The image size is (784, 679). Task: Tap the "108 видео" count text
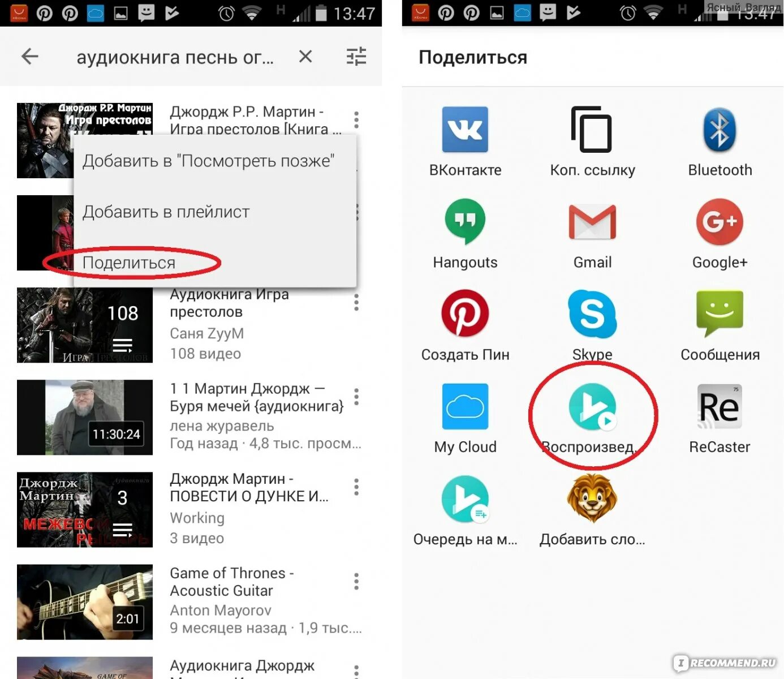(205, 354)
